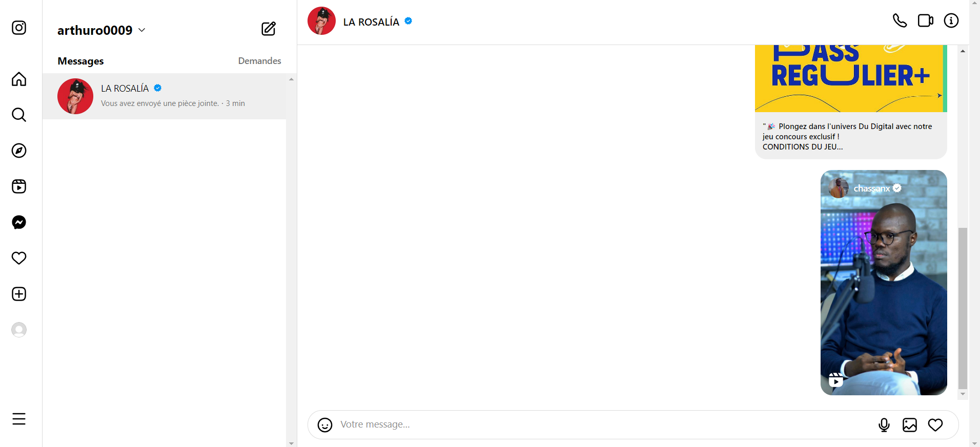This screenshot has width=980, height=447.
Task: Switch to the Demandes tab
Action: [x=259, y=61]
